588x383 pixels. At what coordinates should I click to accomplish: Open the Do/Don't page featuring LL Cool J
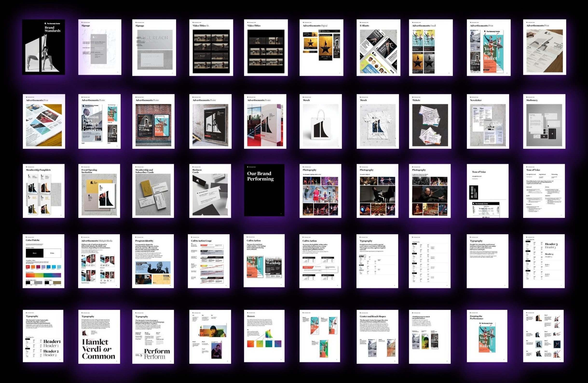(210, 337)
